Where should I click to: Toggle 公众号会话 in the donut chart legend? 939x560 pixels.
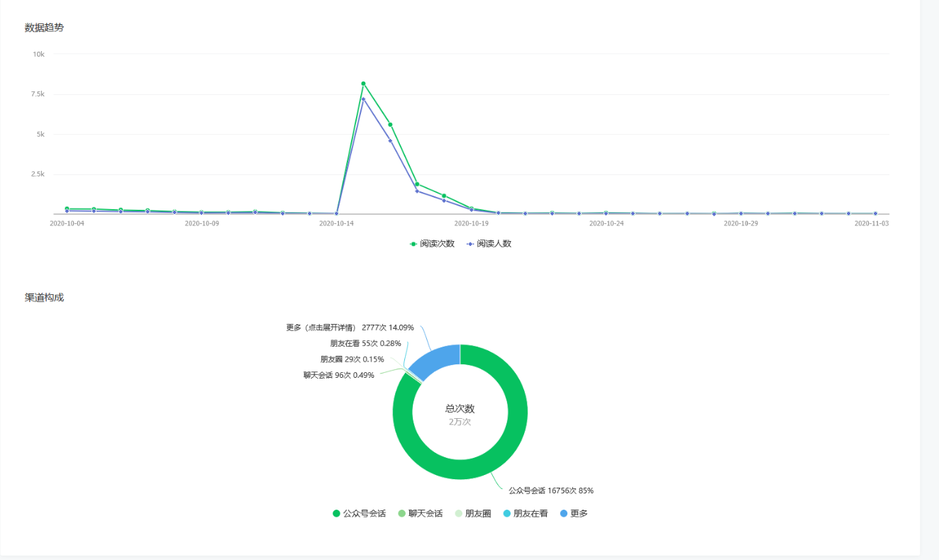[x=359, y=514]
